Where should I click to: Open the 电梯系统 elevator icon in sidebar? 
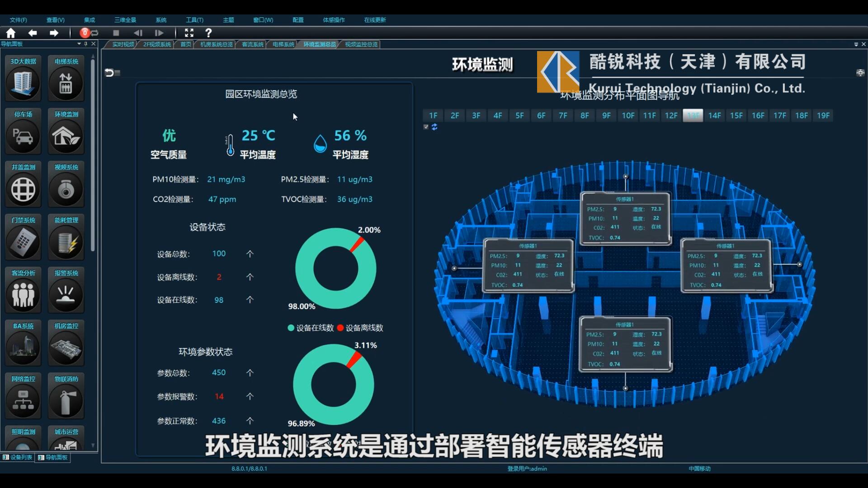tap(66, 83)
